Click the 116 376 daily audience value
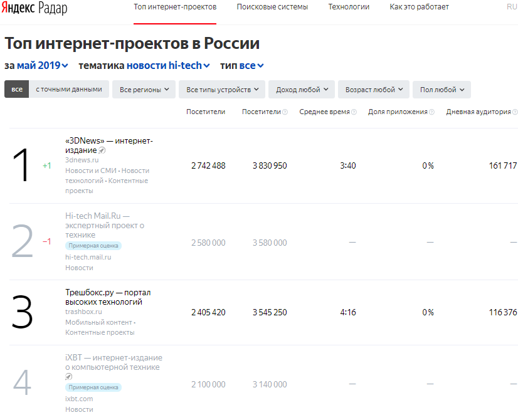The image size is (518, 420). click(x=503, y=312)
